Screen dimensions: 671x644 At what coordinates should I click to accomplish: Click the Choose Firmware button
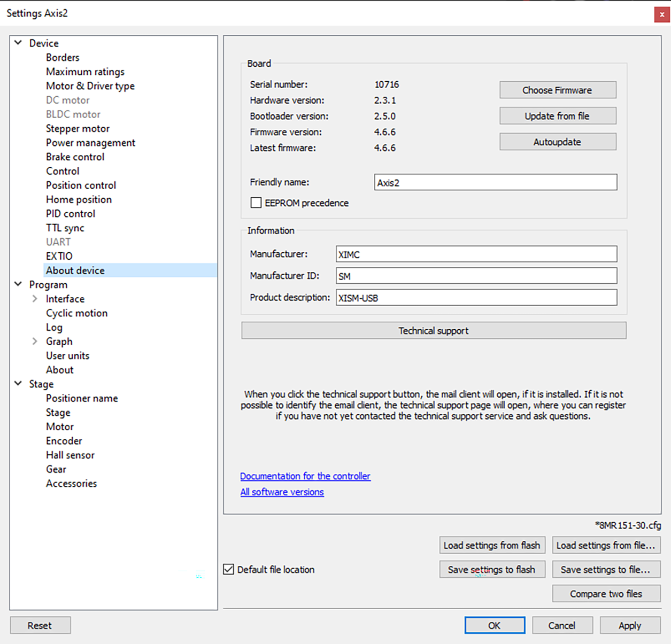tap(557, 90)
